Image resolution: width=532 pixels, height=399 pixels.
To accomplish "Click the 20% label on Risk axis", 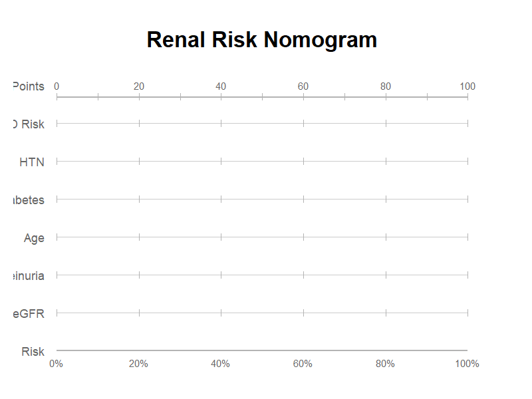I will point(138,364).
